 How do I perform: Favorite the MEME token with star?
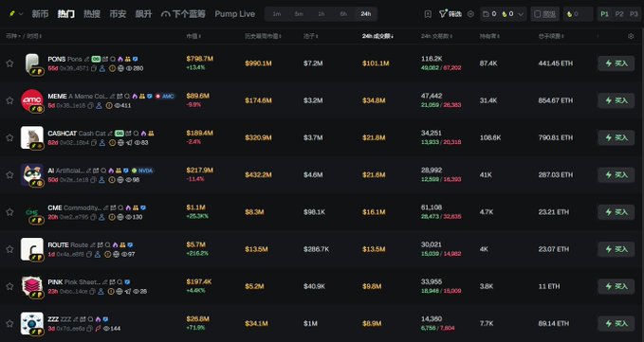point(9,100)
